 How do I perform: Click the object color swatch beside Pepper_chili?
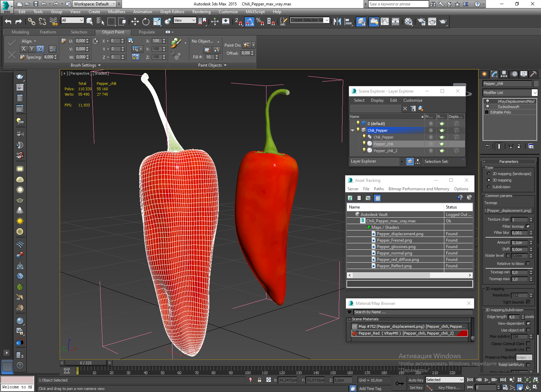click(x=536, y=83)
